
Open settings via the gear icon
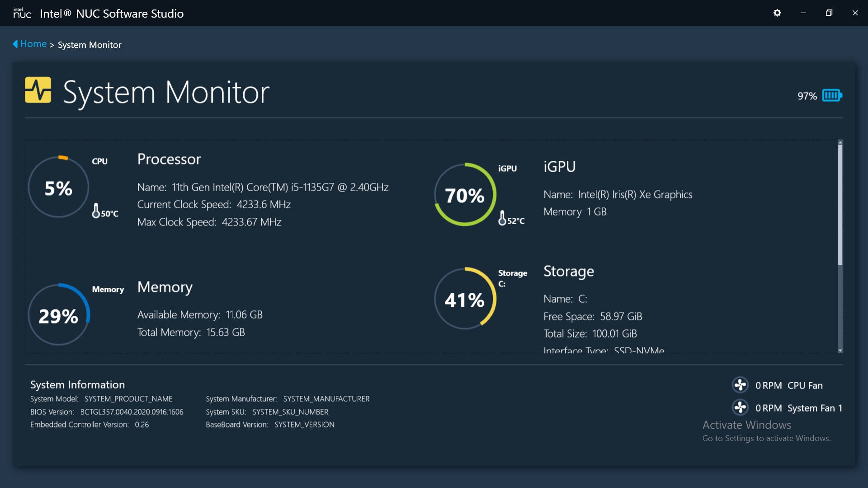[x=777, y=13]
